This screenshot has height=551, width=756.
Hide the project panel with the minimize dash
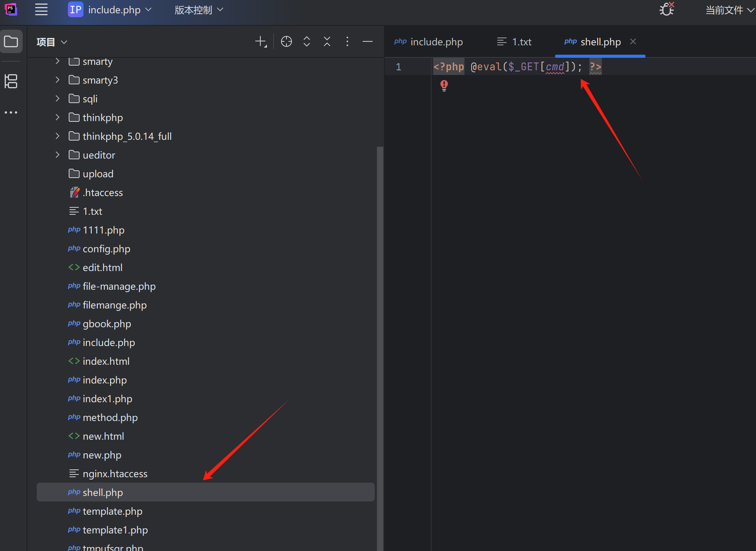(368, 41)
